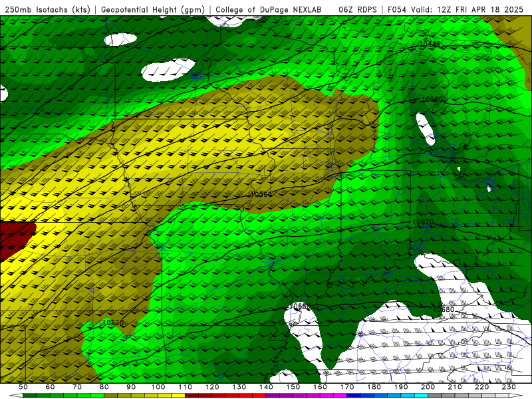Click the 130 value on the color scale
This screenshot has width=532, height=399.
pyautogui.click(x=239, y=387)
